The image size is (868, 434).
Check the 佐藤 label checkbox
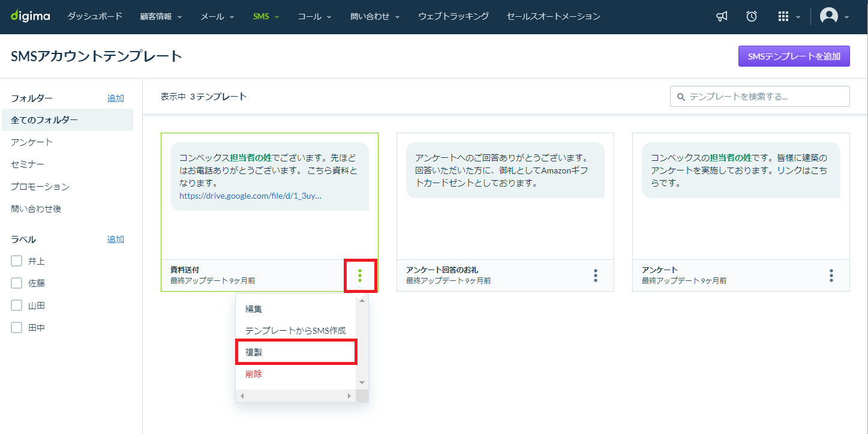click(x=17, y=283)
